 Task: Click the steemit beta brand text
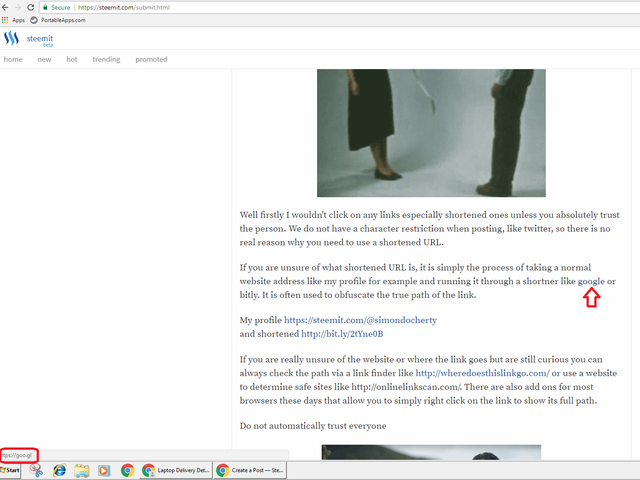(x=40, y=40)
